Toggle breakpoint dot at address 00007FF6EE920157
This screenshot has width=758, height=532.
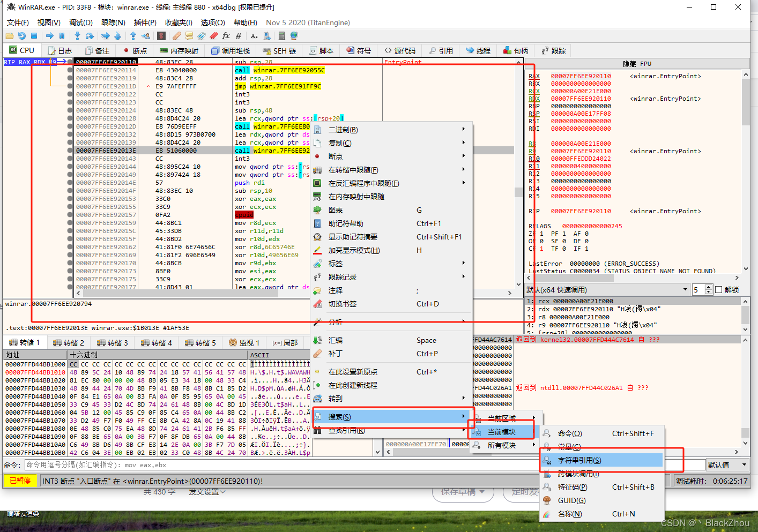click(x=70, y=215)
